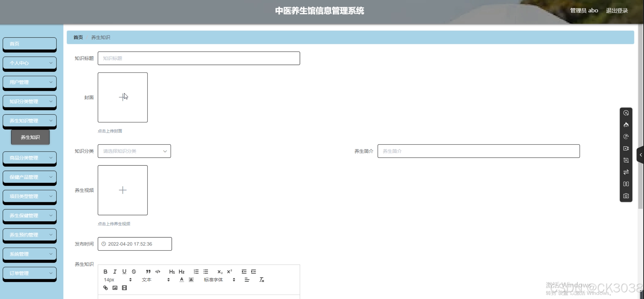Toggle bold formatting in editor
The height and width of the screenshot is (299, 644).
[105, 271]
